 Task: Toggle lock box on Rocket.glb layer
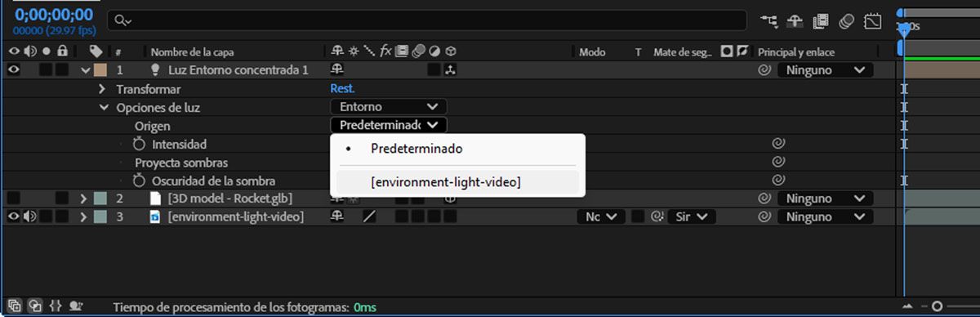click(62, 199)
